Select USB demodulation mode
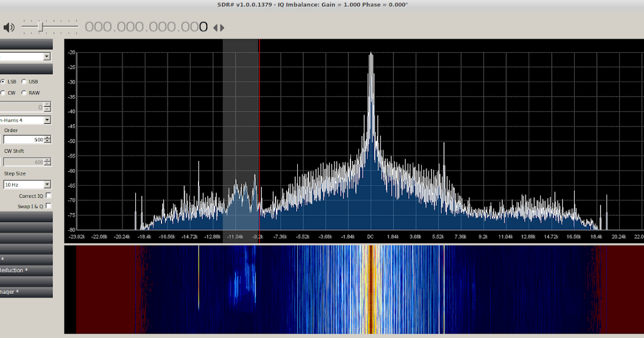The height and width of the screenshot is (338, 644). [24, 81]
